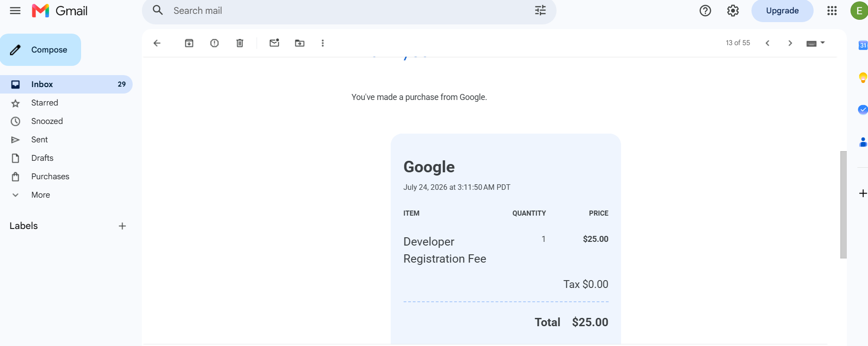
Task: Expand the More folders list
Action: pos(41,195)
